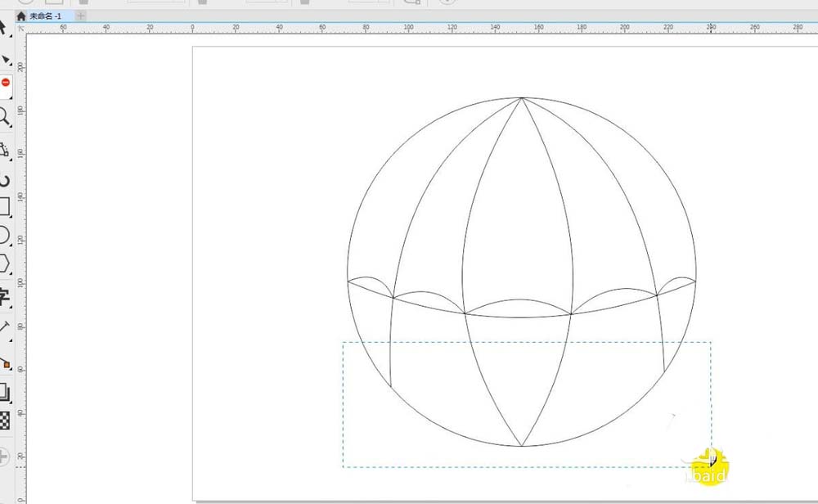Choose the Polygon tool

pos(4,263)
